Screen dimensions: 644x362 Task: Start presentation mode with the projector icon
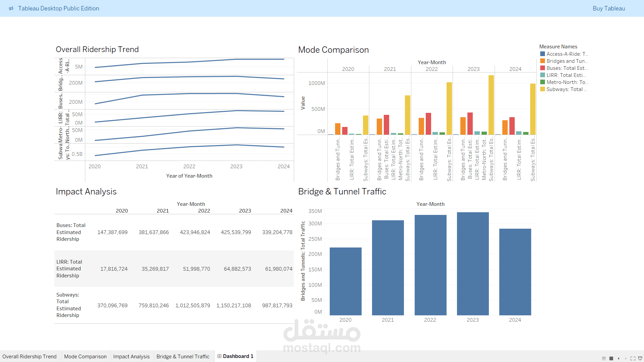tap(640, 358)
